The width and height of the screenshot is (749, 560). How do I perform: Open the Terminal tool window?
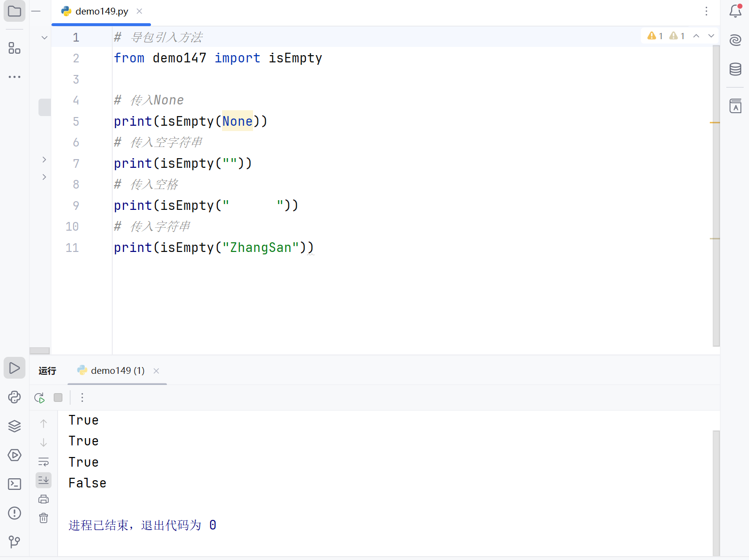coord(15,484)
